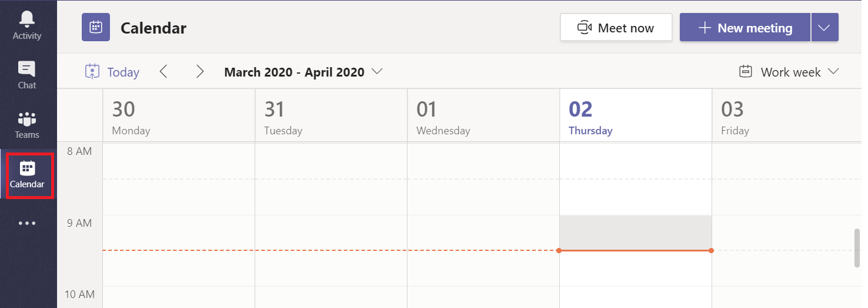
Task: Click the calendar vertical scrollbar thumb
Action: [857, 248]
